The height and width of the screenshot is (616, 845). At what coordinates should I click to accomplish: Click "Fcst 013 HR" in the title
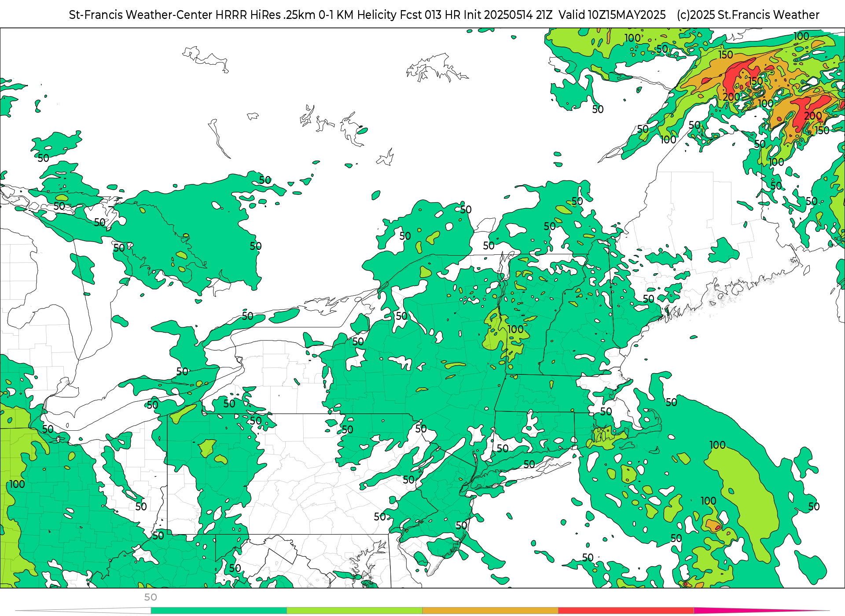(430, 15)
